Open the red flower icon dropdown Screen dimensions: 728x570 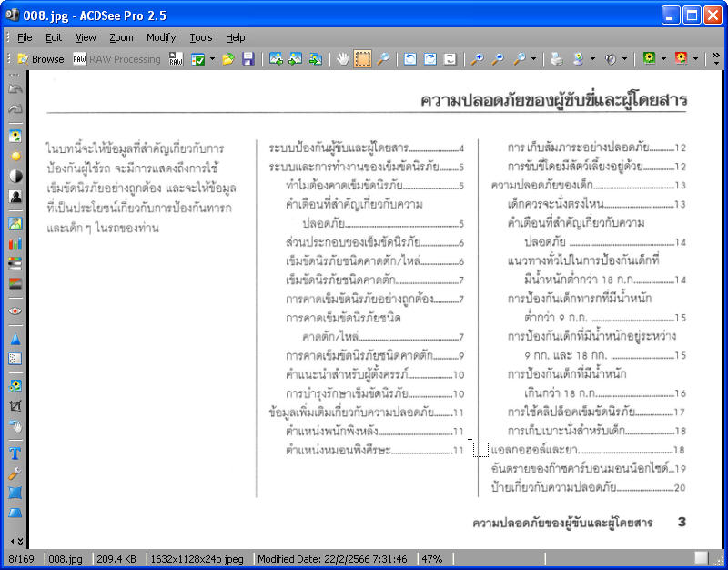pos(695,59)
